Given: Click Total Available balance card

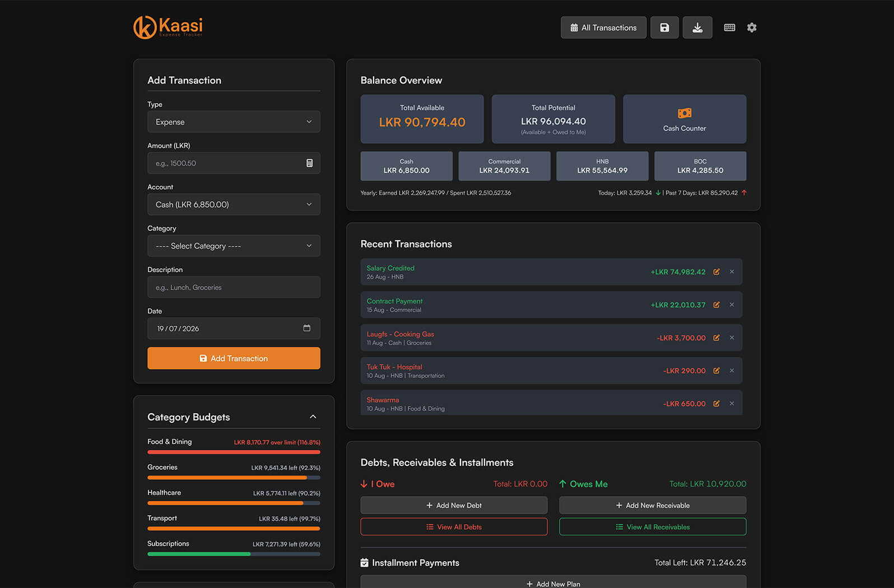Looking at the screenshot, I should 422,119.
